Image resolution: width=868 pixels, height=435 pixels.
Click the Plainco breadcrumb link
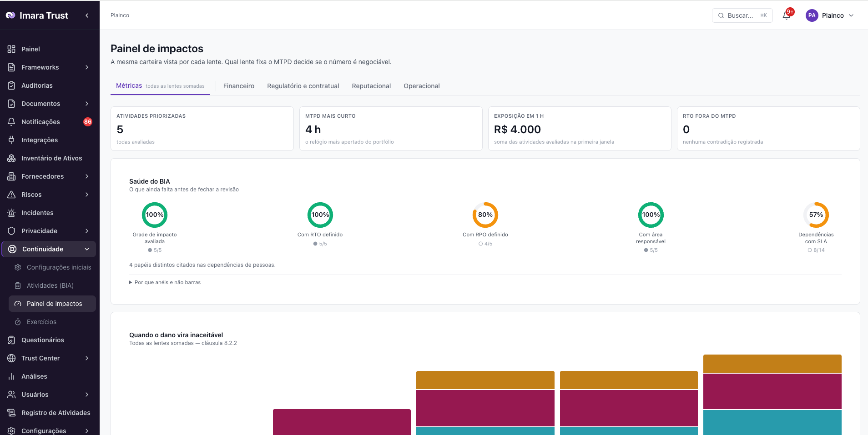point(120,15)
